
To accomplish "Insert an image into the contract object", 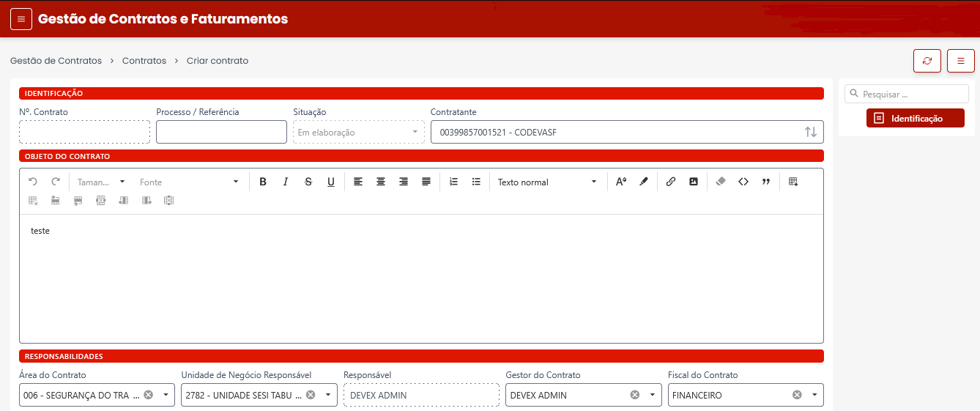I will 694,182.
